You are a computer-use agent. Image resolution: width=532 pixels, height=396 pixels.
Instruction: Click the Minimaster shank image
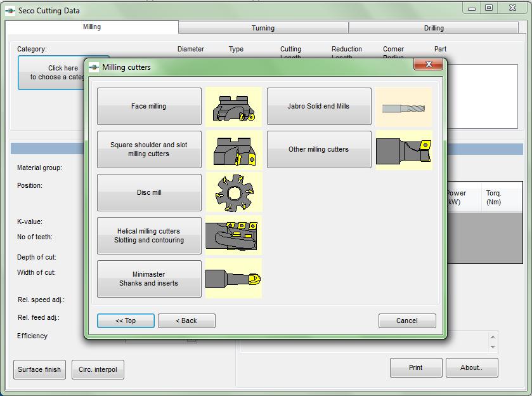pos(234,279)
